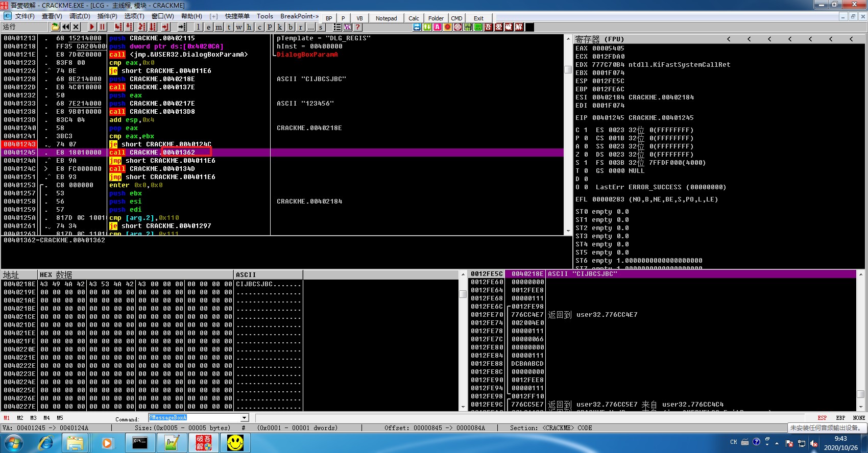Select EBP stack reference mode
The image size is (868, 453).
coord(840,418)
